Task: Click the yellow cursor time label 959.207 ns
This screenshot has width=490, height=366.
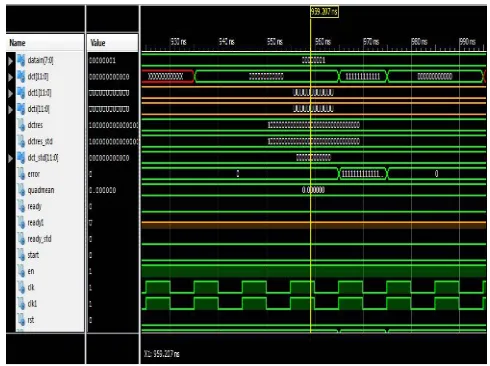Action: coord(324,12)
